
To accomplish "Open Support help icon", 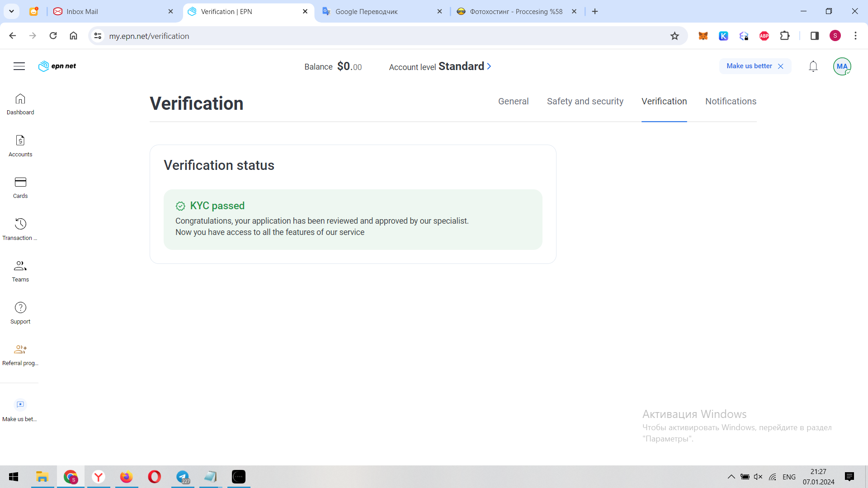I will [x=20, y=313].
